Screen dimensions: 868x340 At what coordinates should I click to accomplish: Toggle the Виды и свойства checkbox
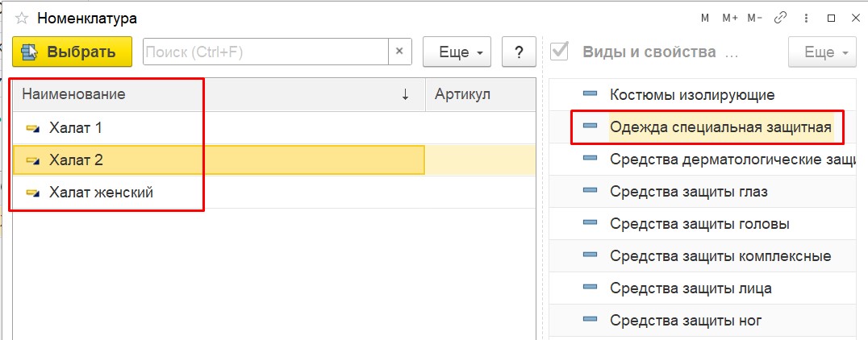560,52
